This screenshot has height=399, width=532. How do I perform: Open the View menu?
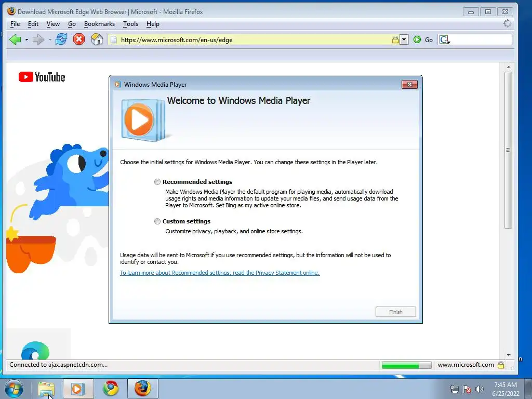pyautogui.click(x=53, y=24)
